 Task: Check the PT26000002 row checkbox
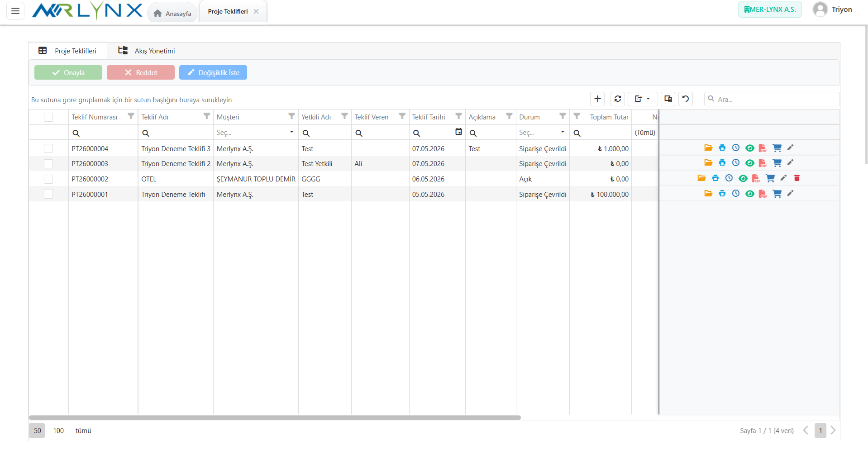pyautogui.click(x=48, y=179)
